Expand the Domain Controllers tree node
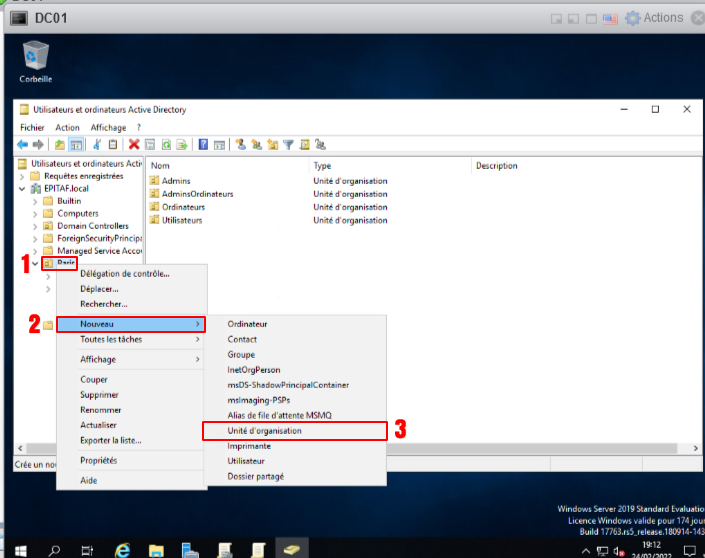Viewport: 705px width, 558px height. click(x=35, y=226)
